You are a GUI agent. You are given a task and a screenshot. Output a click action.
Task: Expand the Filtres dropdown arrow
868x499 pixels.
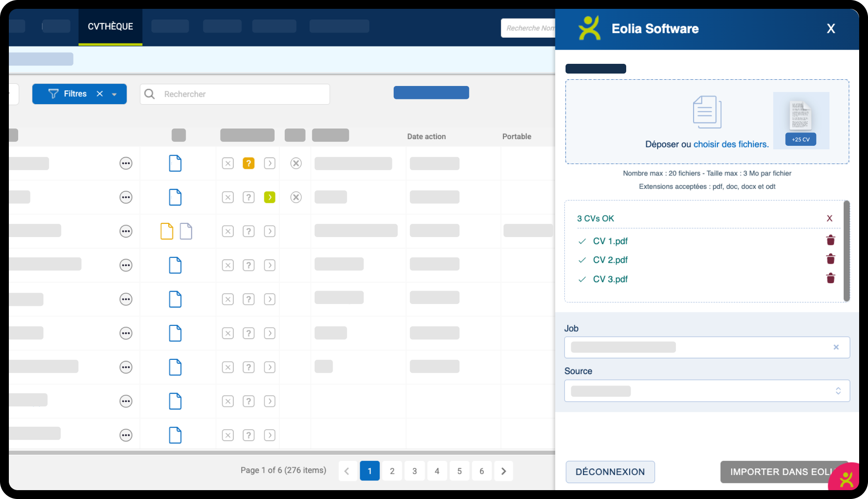click(114, 94)
